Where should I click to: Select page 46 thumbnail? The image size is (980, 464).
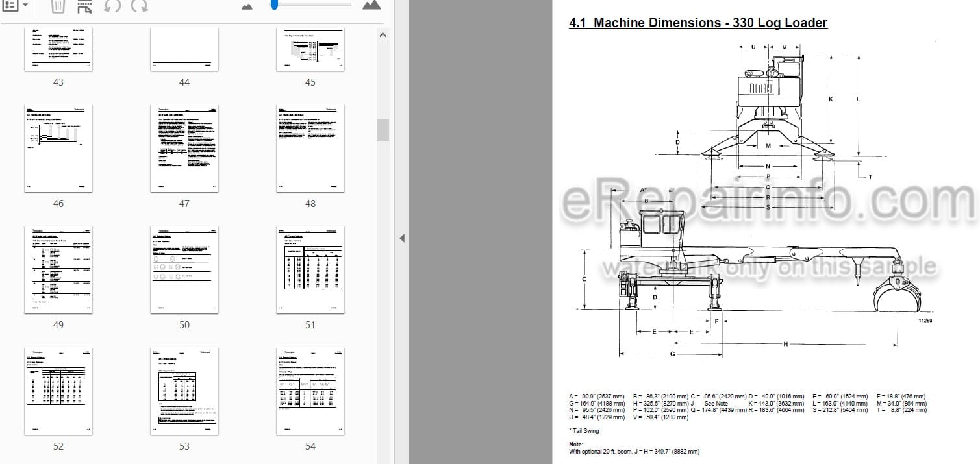(58, 148)
